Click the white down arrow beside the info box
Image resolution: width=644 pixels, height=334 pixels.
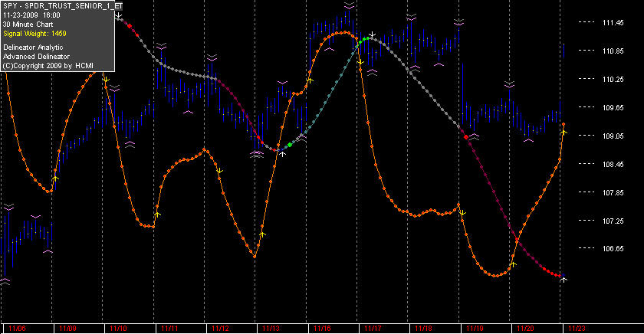click(118, 16)
